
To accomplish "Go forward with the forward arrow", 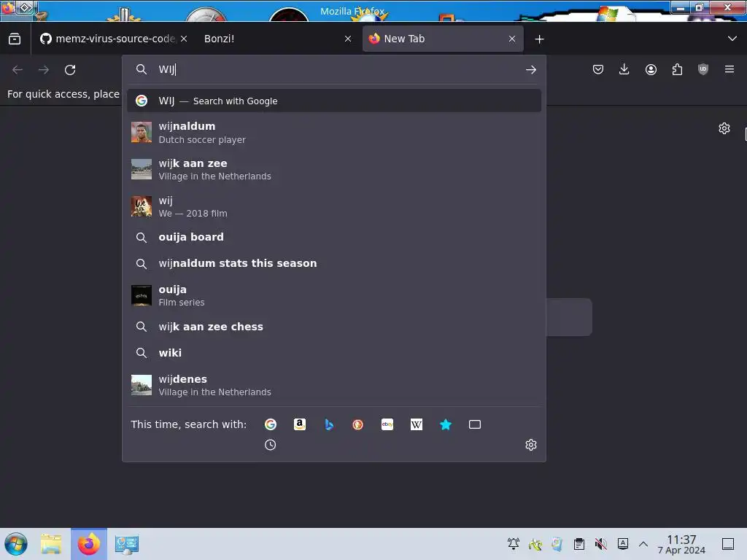I will (44, 70).
